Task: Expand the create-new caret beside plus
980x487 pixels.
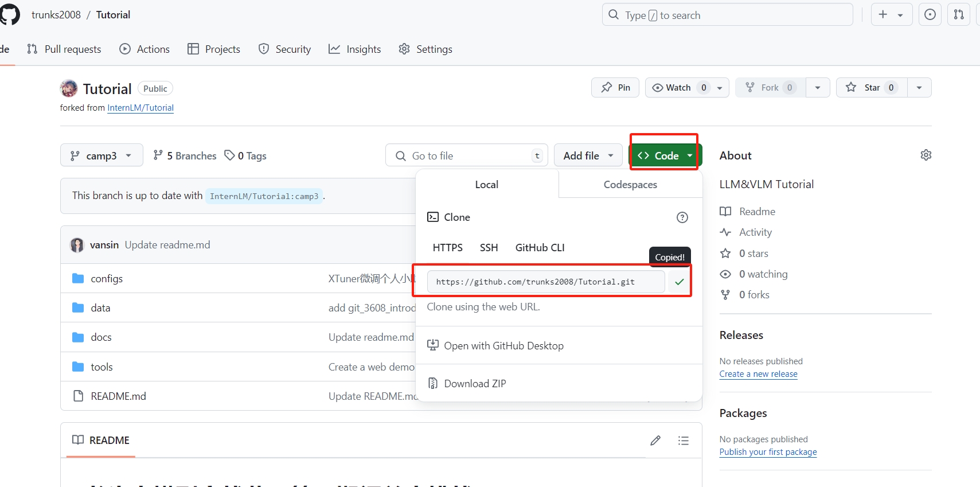Action: (900, 15)
